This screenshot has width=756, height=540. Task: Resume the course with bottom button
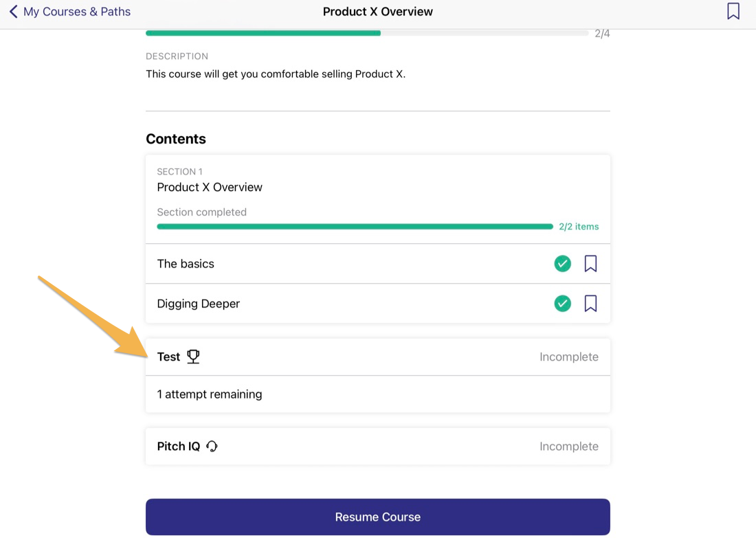click(x=377, y=517)
